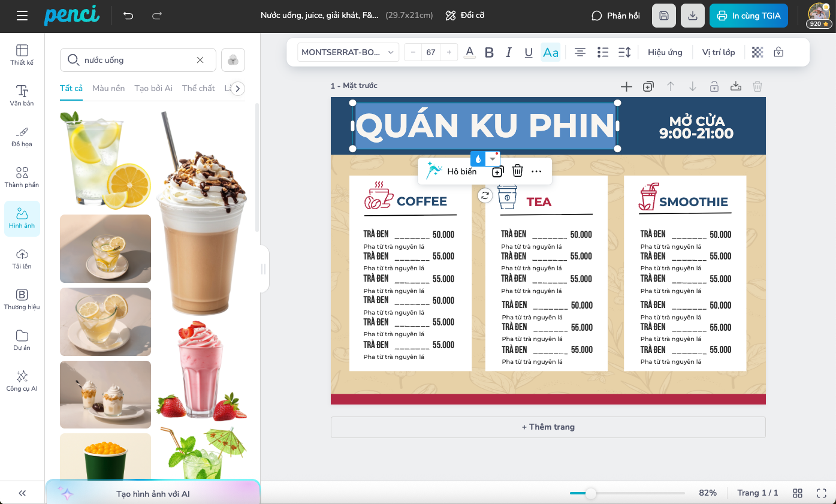Click the undo arrow icon
836x504 pixels.
pos(128,16)
